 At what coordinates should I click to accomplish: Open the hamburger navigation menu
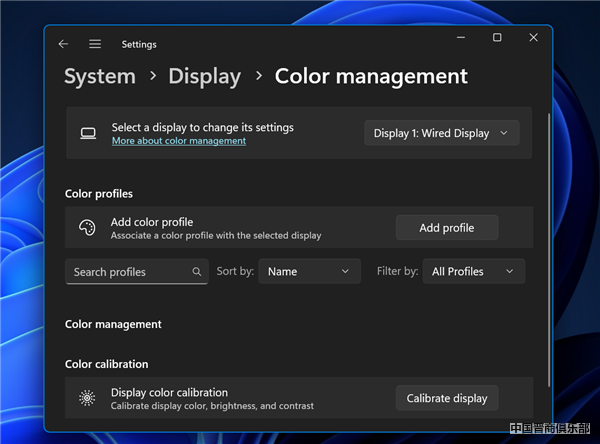(x=95, y=44)
